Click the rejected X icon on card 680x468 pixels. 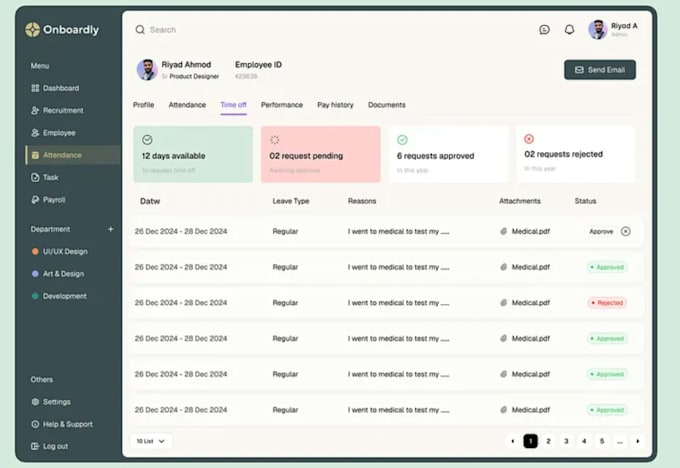(529, 139)
